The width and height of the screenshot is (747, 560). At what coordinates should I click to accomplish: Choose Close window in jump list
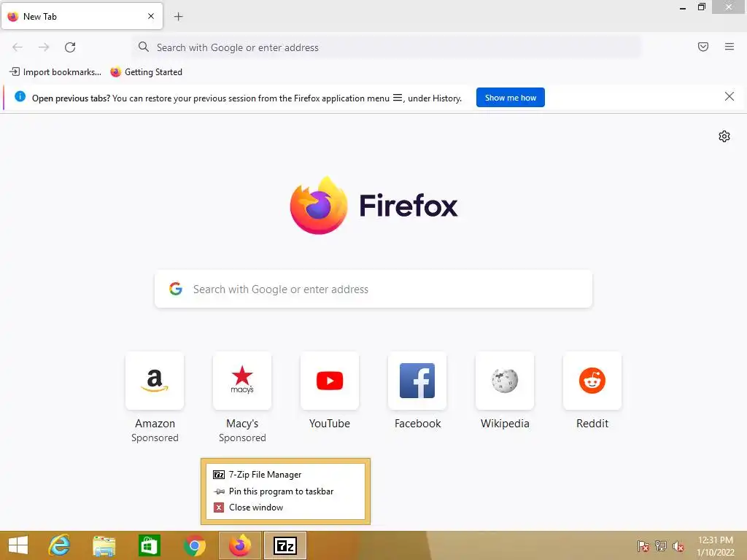click(285, 507)
